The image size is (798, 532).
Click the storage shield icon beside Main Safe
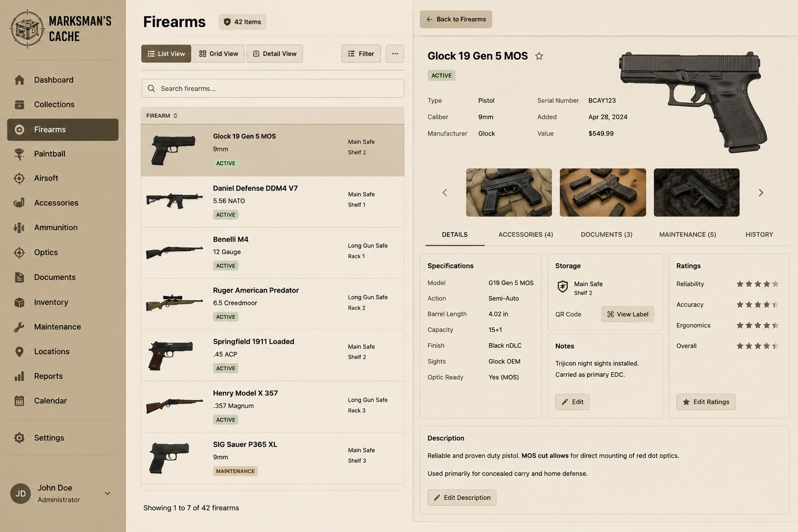coord(563,287)
